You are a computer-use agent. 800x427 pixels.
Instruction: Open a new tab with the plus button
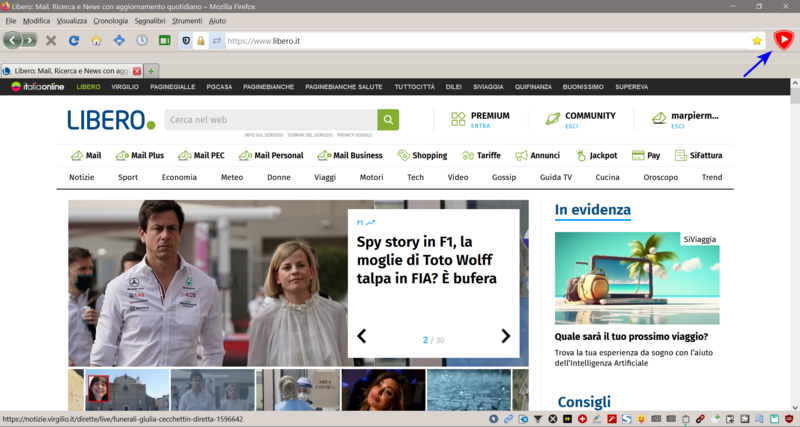coord(151,71)
